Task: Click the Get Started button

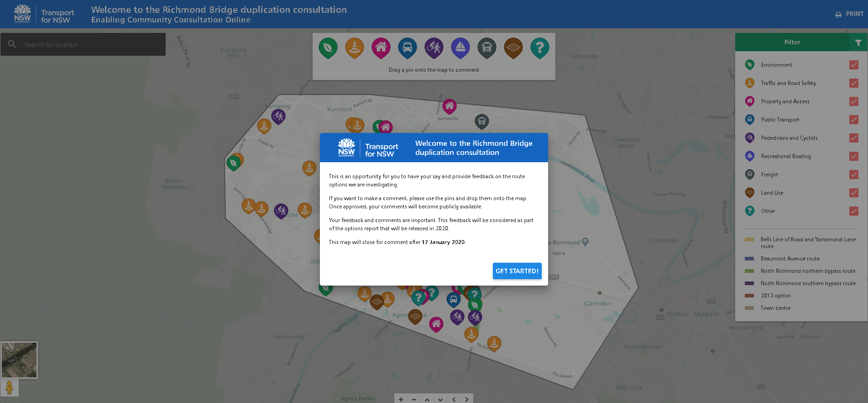Action: (517, 271)
